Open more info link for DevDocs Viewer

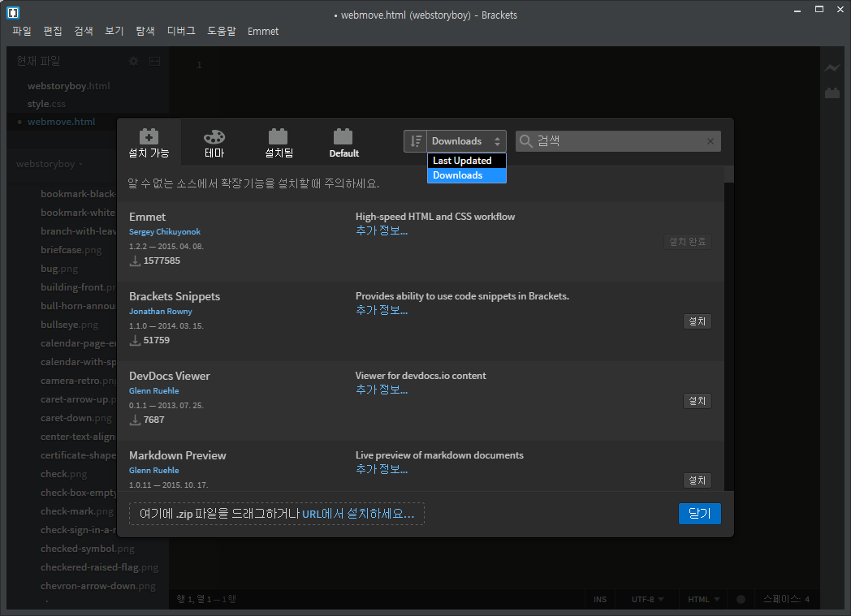(x=382, y=390)
